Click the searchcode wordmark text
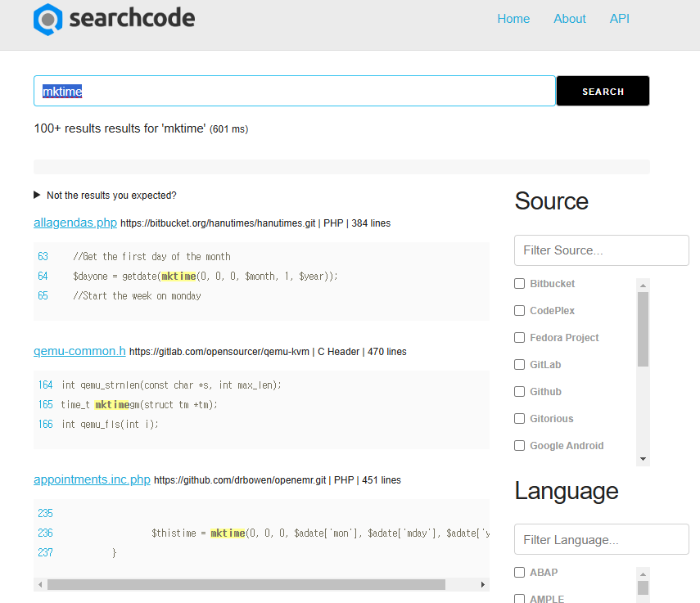Viewport: 700px width, 603px height. [132, 18]
